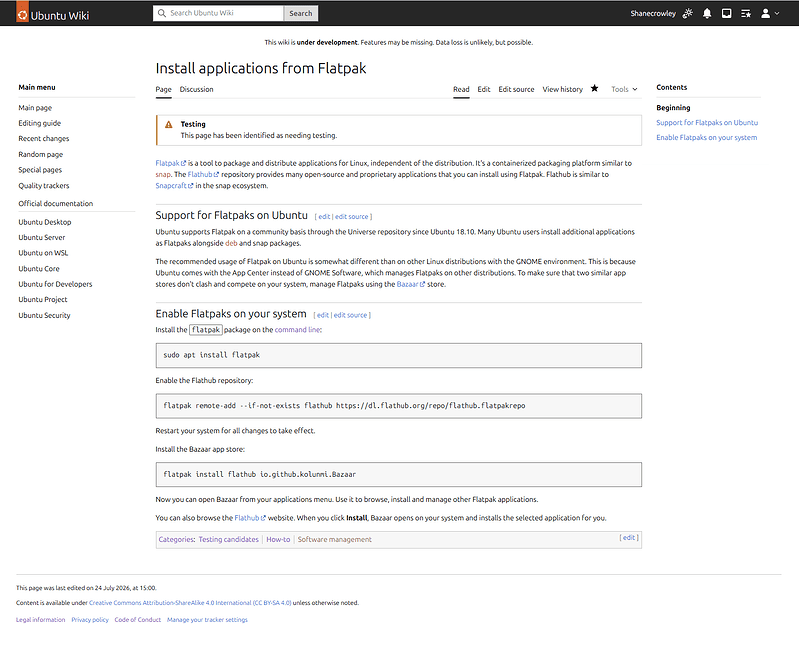Open the Privacy policy footer link
799x648 pixels.
coord(90,620)
